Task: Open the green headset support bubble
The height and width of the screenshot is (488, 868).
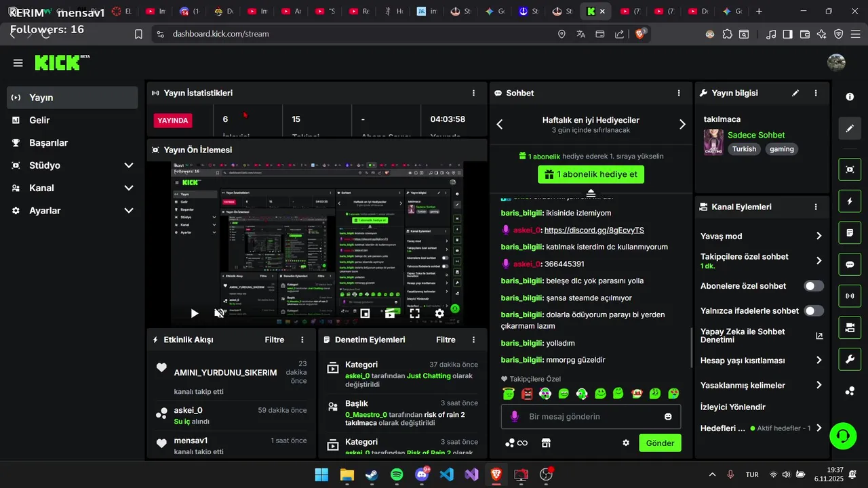Action: (843, 435)
